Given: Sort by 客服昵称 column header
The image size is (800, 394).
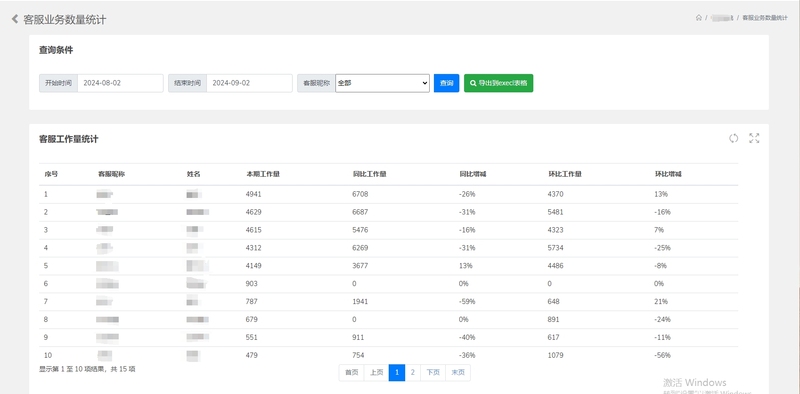Looking at the screenshot, I should [111, 174].
